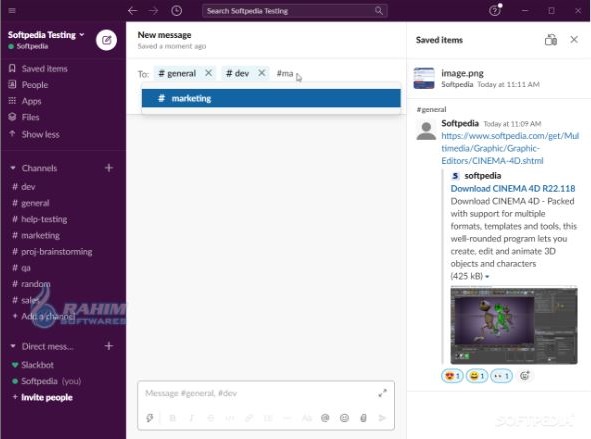Start a direct message with plus icon
This screenshot has height=439, width=591.
[109, 346]
